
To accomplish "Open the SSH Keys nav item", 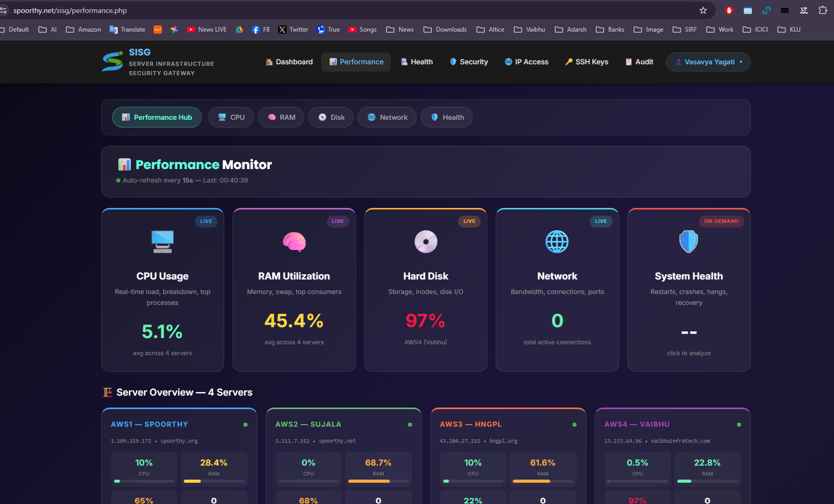I will click(x=586, y=62).
